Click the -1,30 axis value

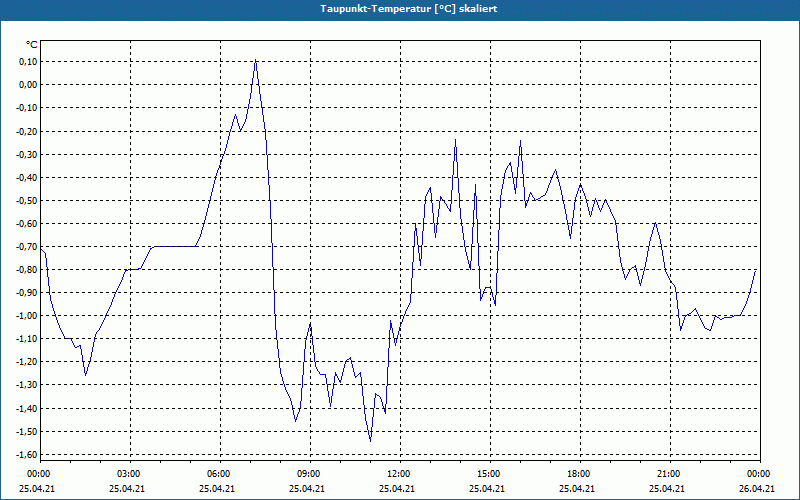tap(26, 385)
